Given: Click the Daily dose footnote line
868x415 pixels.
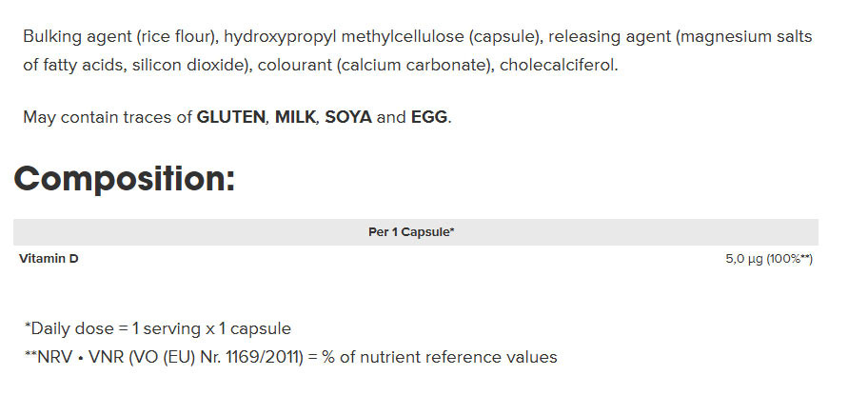Looking at the screenshot, I should pyautogui.click(x=158, y=328).
